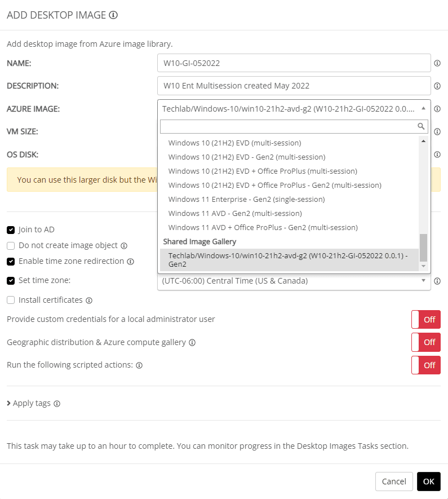Screen dimensions: 448x499
Task: Click info icon beside Geographic distribution option
Action: tap(192, 342)
